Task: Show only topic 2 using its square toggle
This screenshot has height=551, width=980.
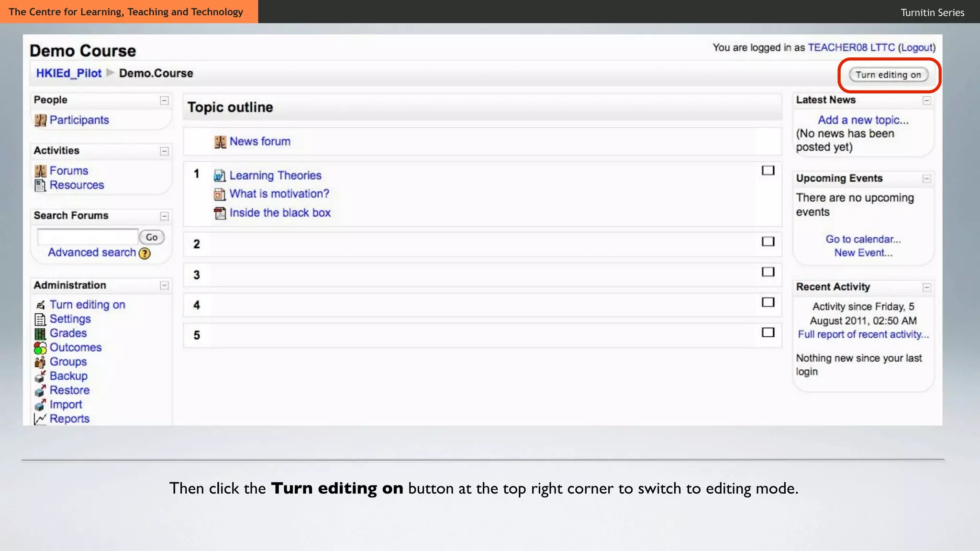Action: coord(768,242)
